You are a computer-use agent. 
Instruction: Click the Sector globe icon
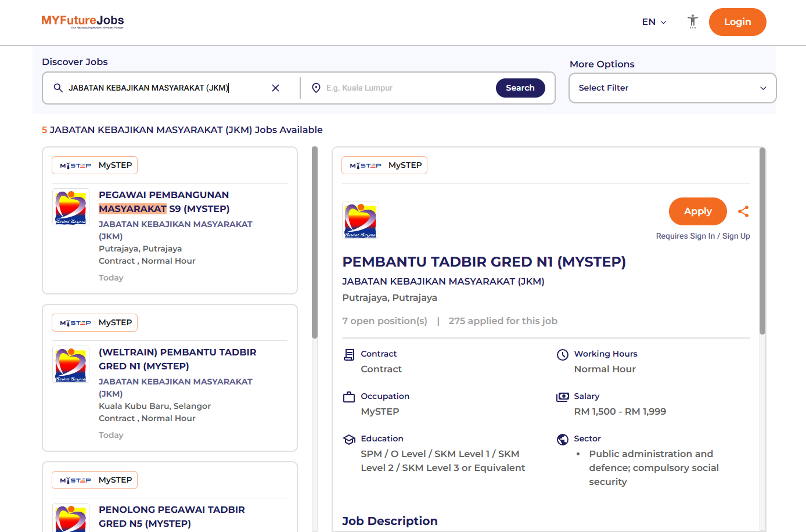[x=562, y=440]
